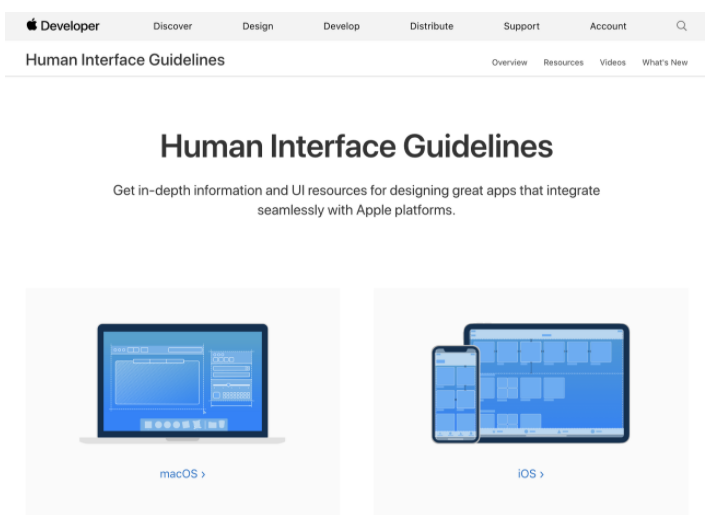Screen dimensions: 709x515
Task: Open the Account menu
Action: click(x=608, y=26)
